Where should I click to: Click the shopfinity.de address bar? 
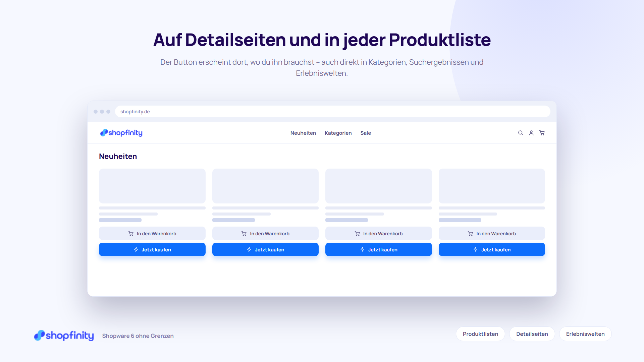point(332,112)
